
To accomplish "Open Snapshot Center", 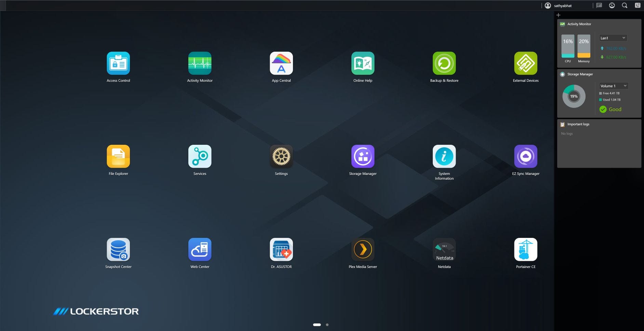I will pos(118,250).
